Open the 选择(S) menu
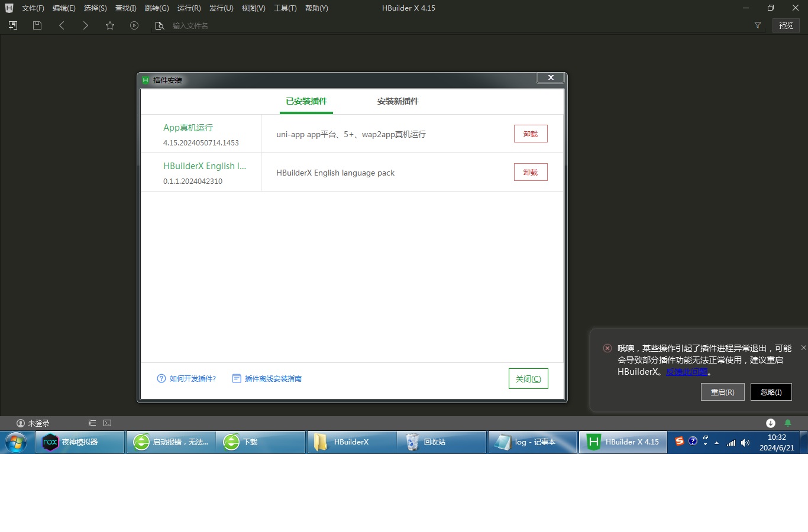808x532 pixels. pos(95,8)
